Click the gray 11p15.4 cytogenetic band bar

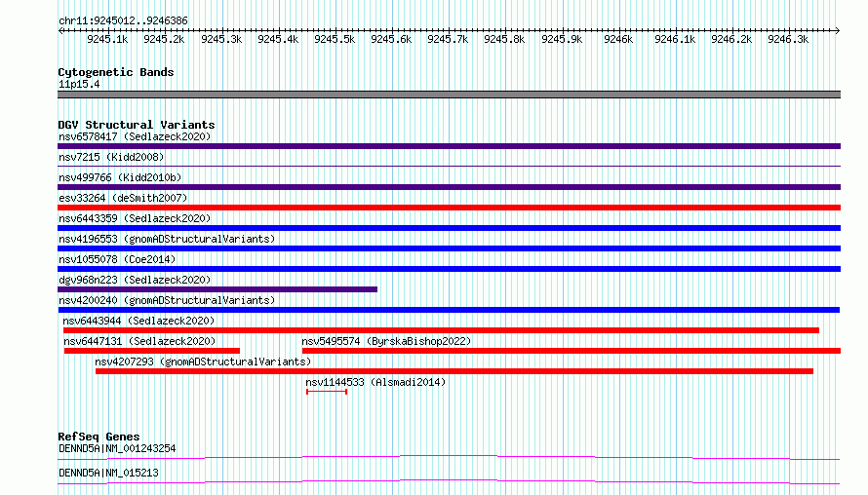click(449, 95)
